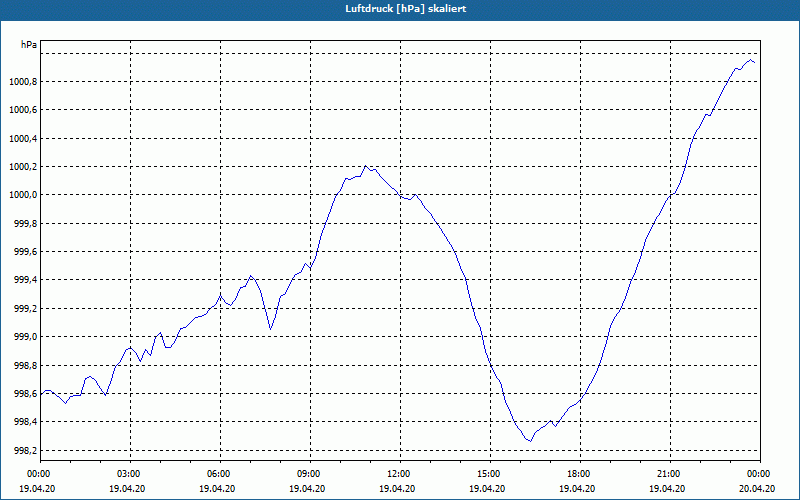The width and height of the screenshot is (800, 500).
Task: Select the y-axis label '998,2'
Action: click(25, 450)
